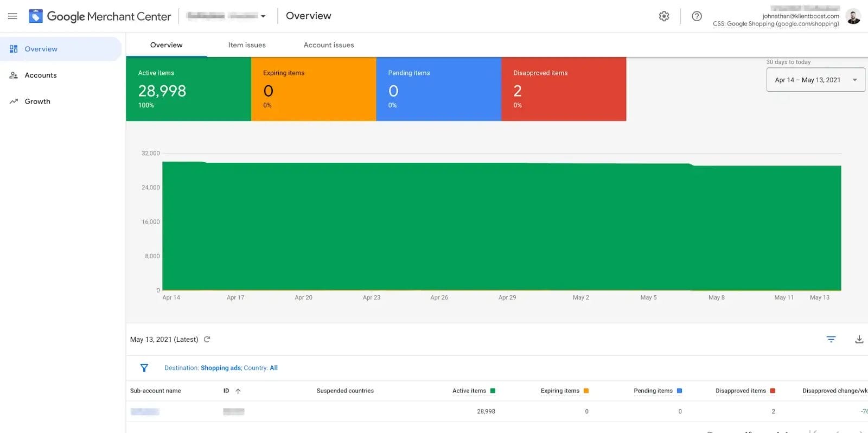Refresh the May 13, 2021 latest data
Screen dimensions: 868x433
point(207,340)
